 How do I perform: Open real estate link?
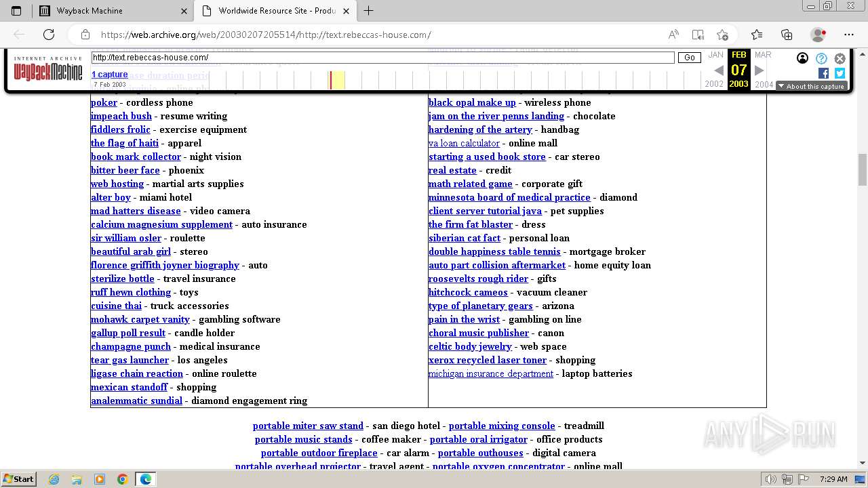click(452, 170)
